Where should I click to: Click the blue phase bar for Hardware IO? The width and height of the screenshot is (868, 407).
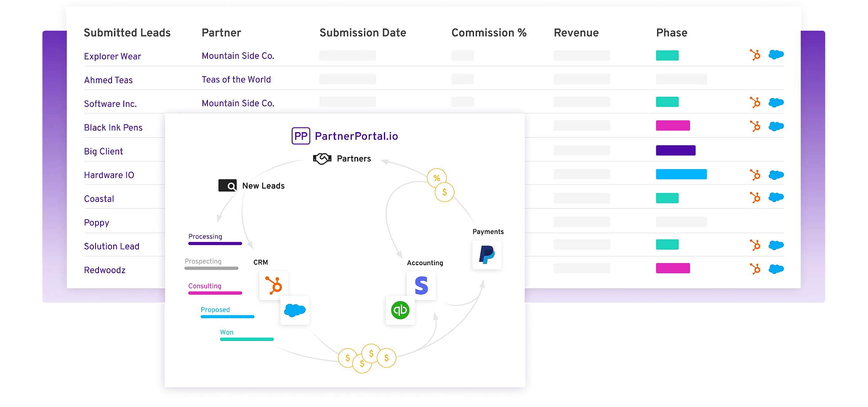[682, 174]
